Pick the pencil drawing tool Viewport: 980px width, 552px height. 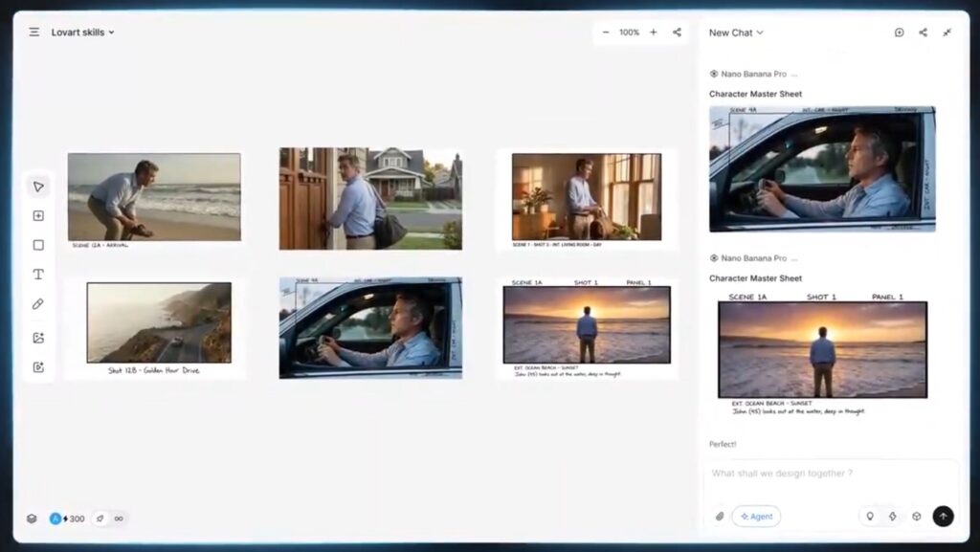(x=38, y=304)
